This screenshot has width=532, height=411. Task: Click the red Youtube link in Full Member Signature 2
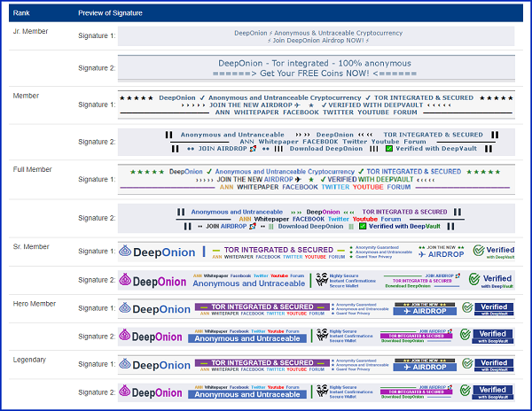pos(364,219)
